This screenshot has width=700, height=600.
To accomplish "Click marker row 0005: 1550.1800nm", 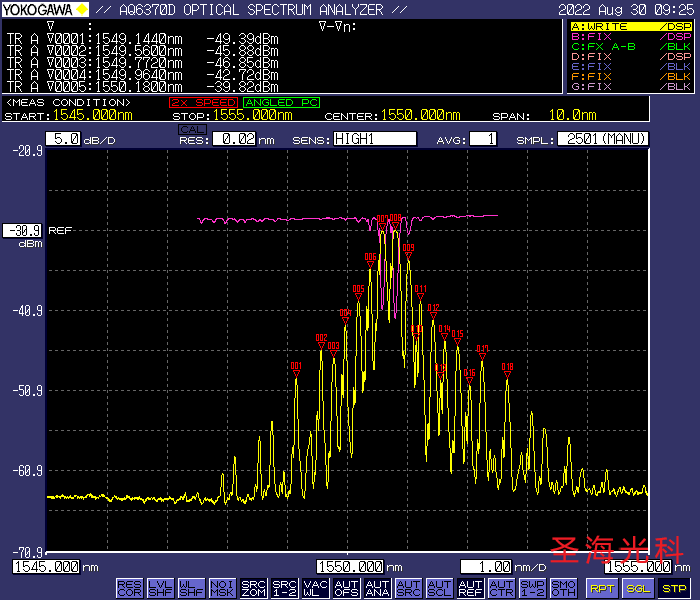I will tap(143, 87).
